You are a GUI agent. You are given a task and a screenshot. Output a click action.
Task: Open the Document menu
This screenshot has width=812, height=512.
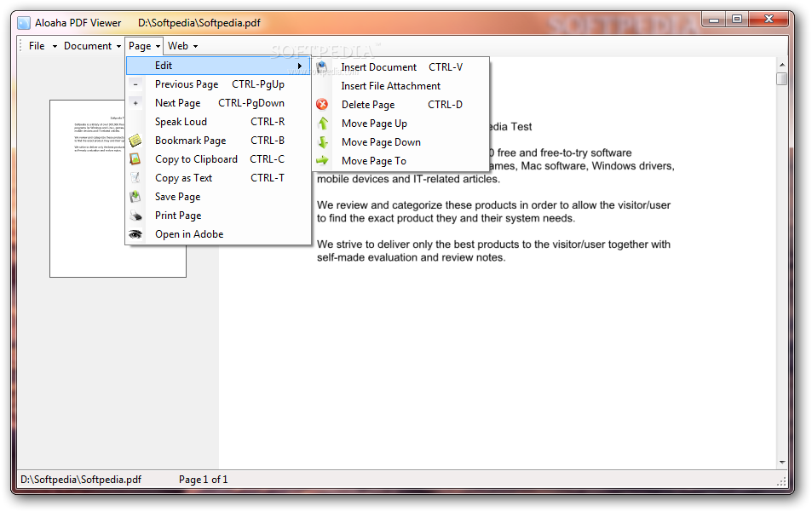pos(88,46)
